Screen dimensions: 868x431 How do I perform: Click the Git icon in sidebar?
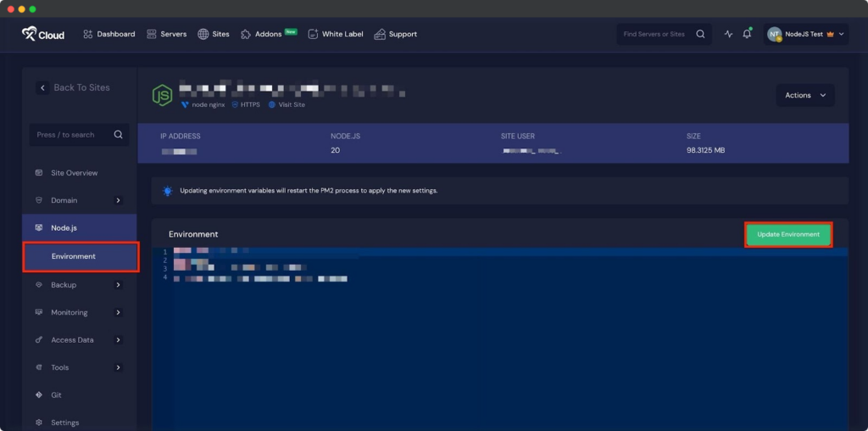(39, 395)
